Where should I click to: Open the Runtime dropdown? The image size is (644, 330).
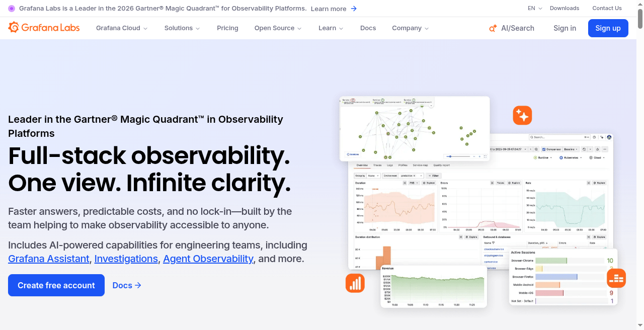(543, 157)
